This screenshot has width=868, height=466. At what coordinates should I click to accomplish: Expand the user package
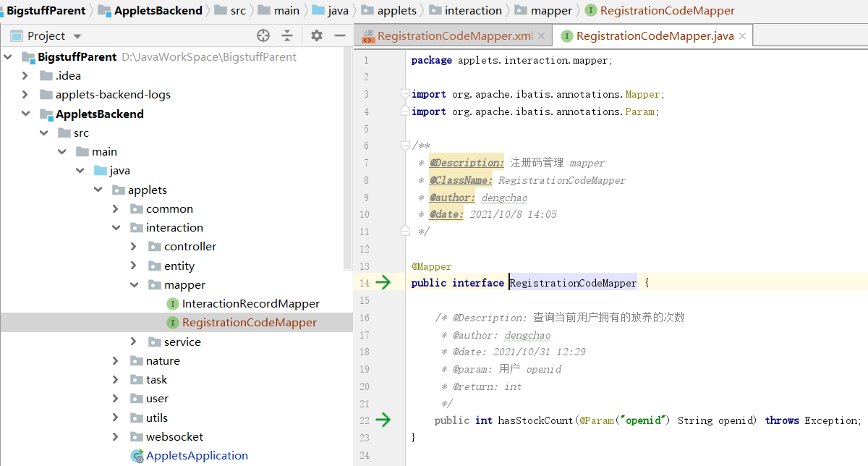[116, 398]
